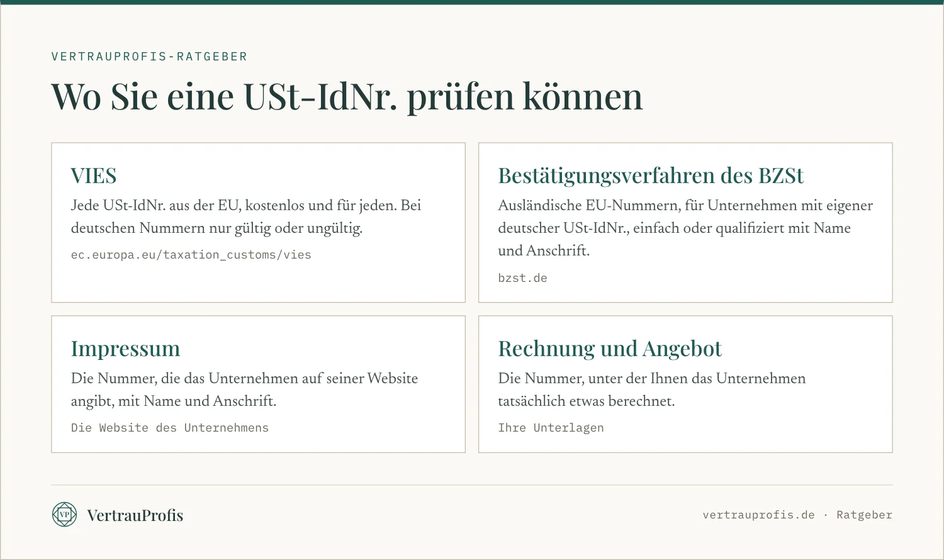Click the vertrauprofis.de · Ratgeber footer text

click(x=797, y=515)
